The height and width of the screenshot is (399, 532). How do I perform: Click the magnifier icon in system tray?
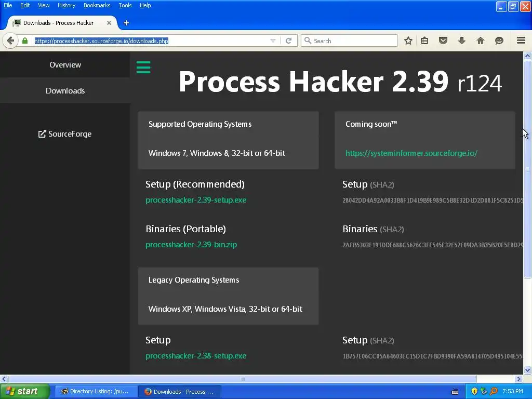coord(494,391)
